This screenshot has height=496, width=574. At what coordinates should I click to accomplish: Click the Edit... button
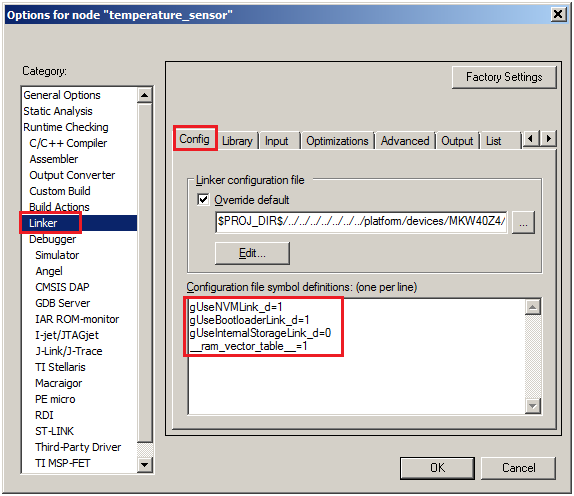[252, 253]
